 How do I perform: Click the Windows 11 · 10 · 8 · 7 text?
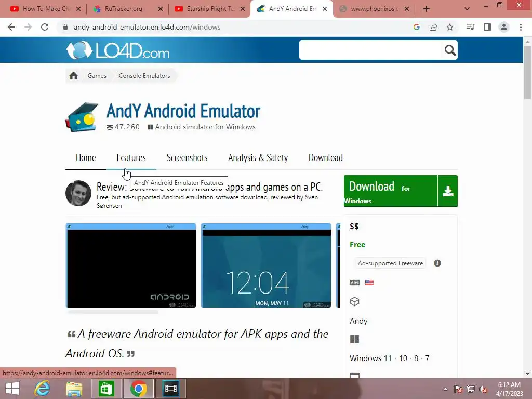(390, 358)
